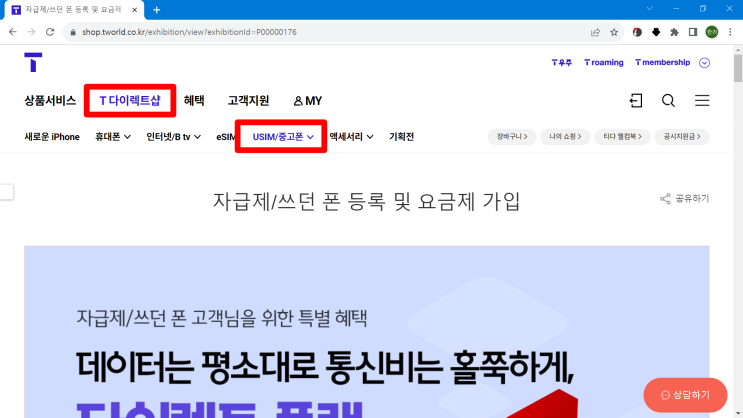Click the T world logo
Image resolution: width=743 pixels, height=418 pixels.
(x=33, y=62)
